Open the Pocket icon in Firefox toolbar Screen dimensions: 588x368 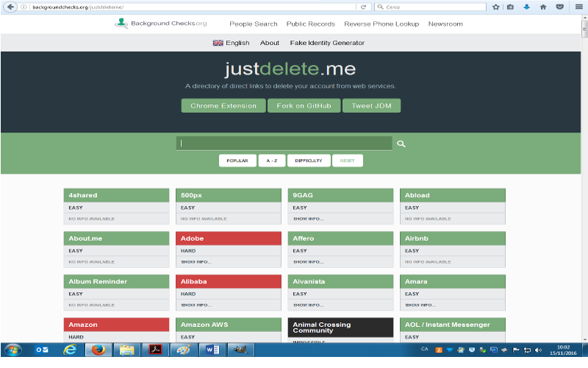(x=559, y=7)
